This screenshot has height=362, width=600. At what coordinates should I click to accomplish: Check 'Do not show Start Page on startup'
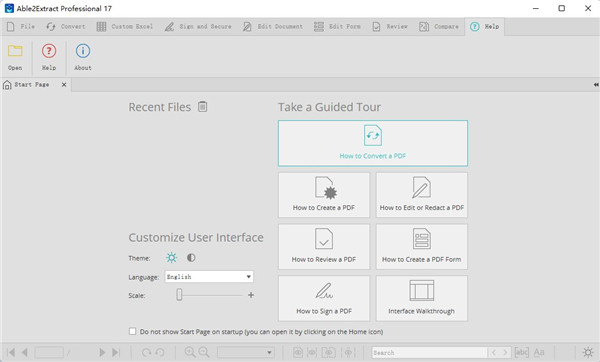click(x=132, y=331)
